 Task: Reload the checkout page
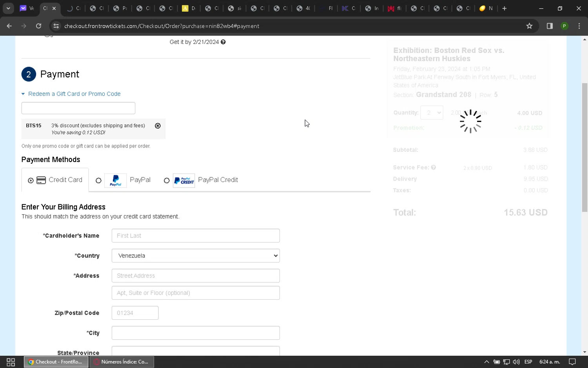[38, 26]
